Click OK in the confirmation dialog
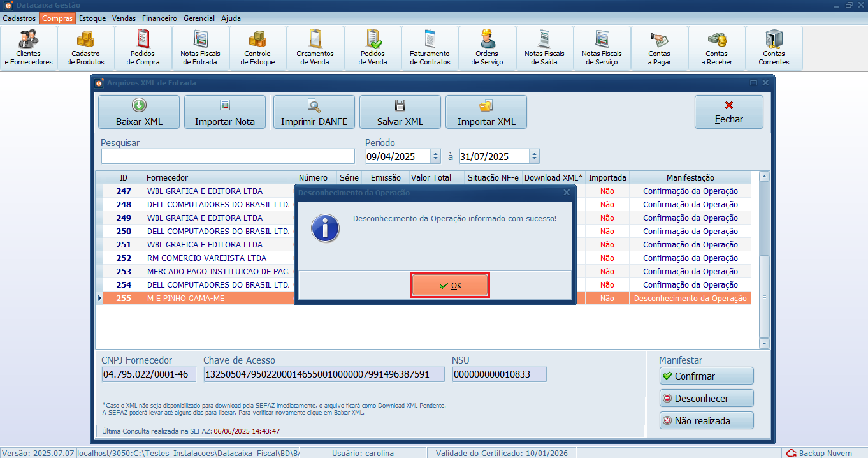This screenshot has height=458, width=868. click(x=450, y=286)
